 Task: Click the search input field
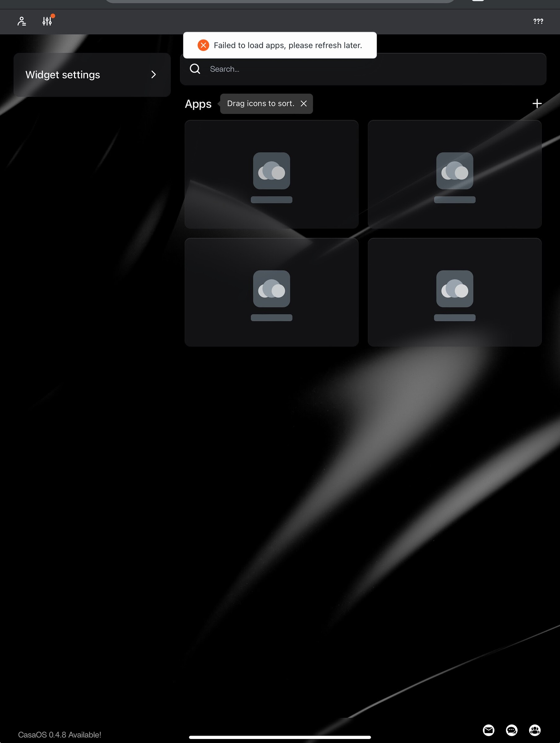369,69
